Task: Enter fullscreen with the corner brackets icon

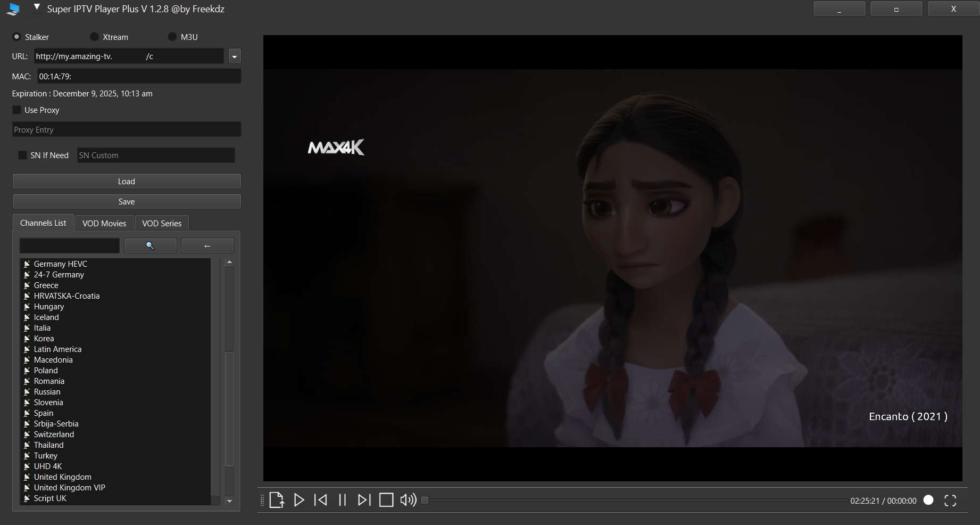Action: (x=950, y=501)
